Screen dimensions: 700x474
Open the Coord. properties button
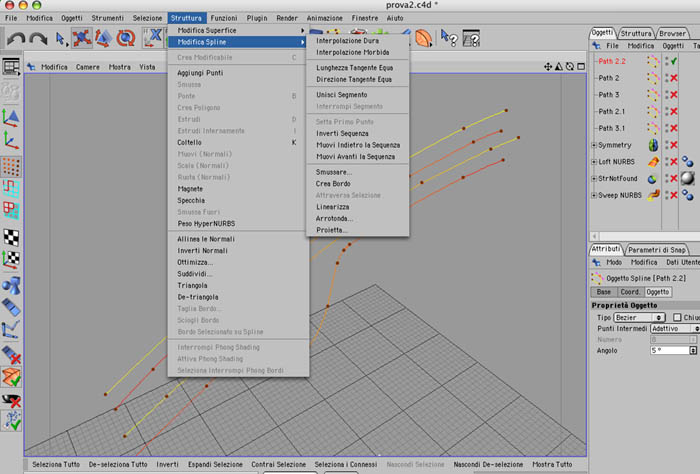click(x=630, y=292)
